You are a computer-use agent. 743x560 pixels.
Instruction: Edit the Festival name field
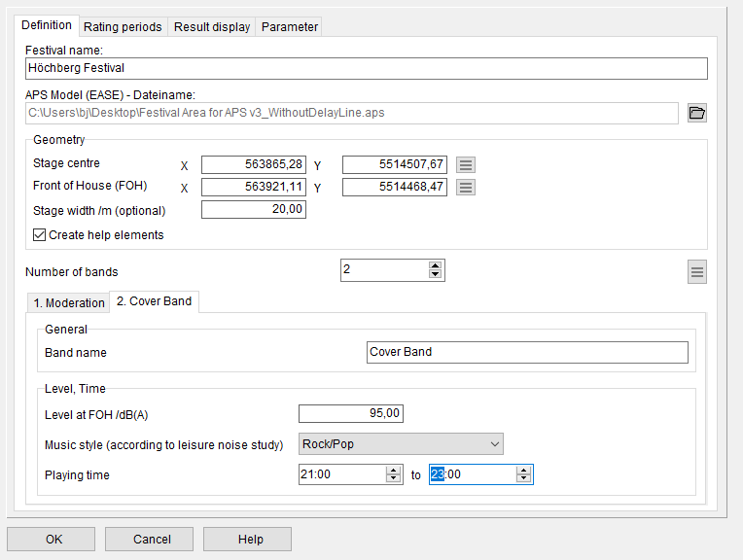coord(367,68)
